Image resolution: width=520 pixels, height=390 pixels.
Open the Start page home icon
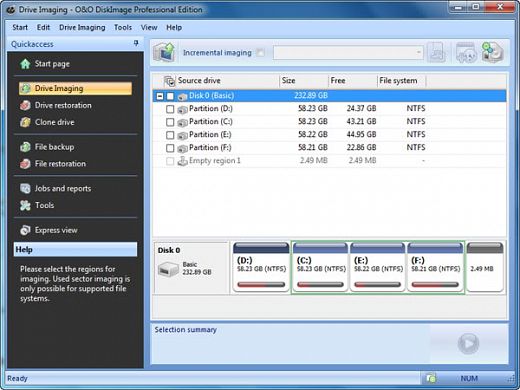pyautogui.click(x=25, y=64)
